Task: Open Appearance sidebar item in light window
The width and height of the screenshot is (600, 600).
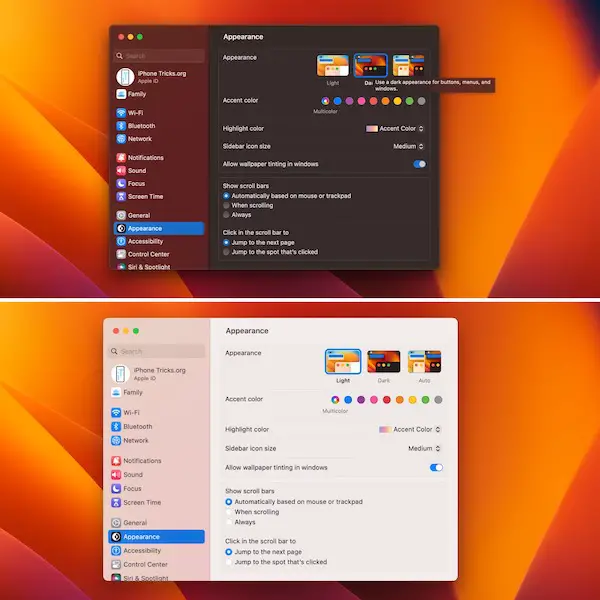Action: coord(157,536)
